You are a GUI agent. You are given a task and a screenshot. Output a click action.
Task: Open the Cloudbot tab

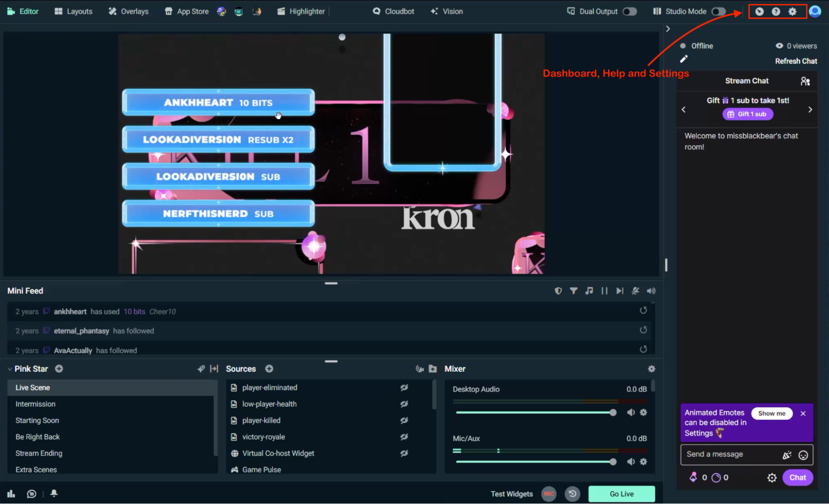393,12
